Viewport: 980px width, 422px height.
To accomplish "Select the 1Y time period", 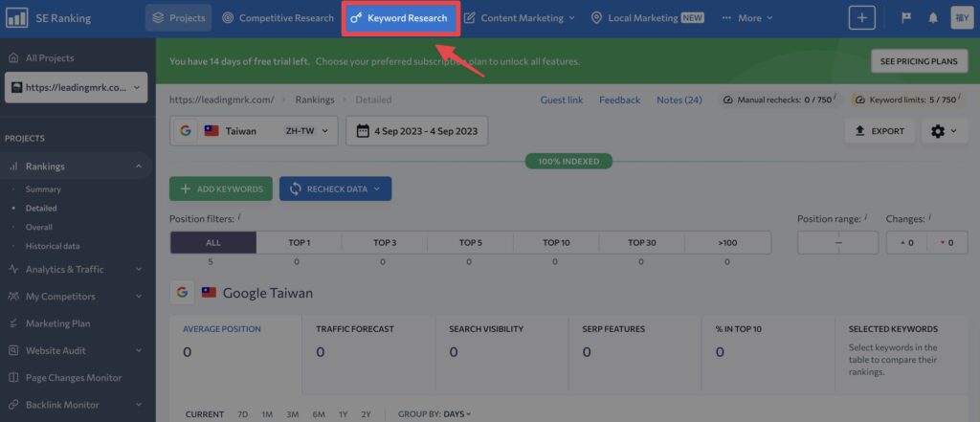I will (344, 414).
